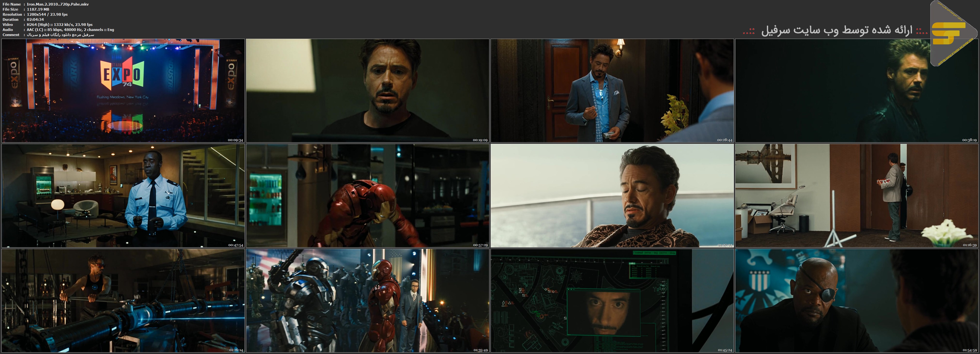Screen dimensions: 980x354
Task: Click the Comment line Persian text
Action: click(60, 35)
